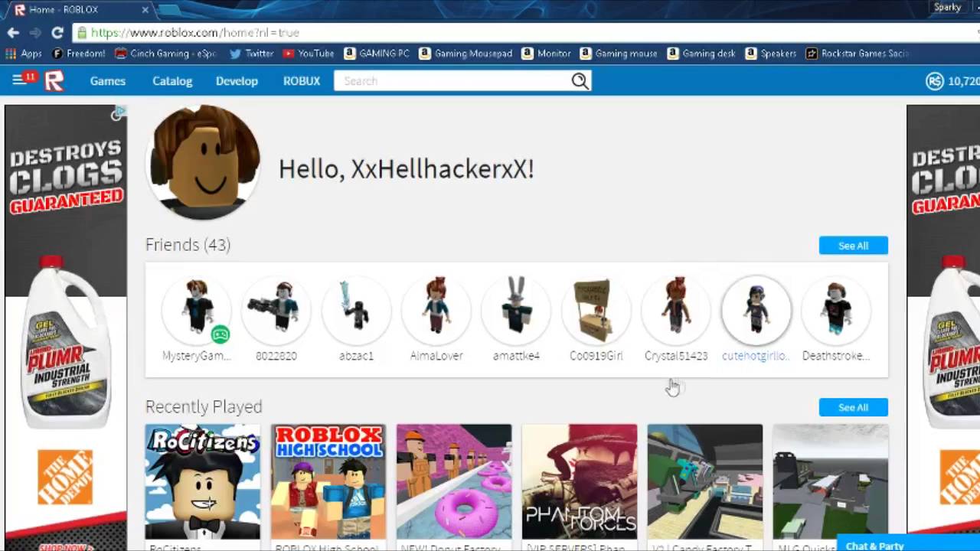Viewport: 980px width, 551px height.
Task: Open the ROBUX nav item
Action: [302, 80]
